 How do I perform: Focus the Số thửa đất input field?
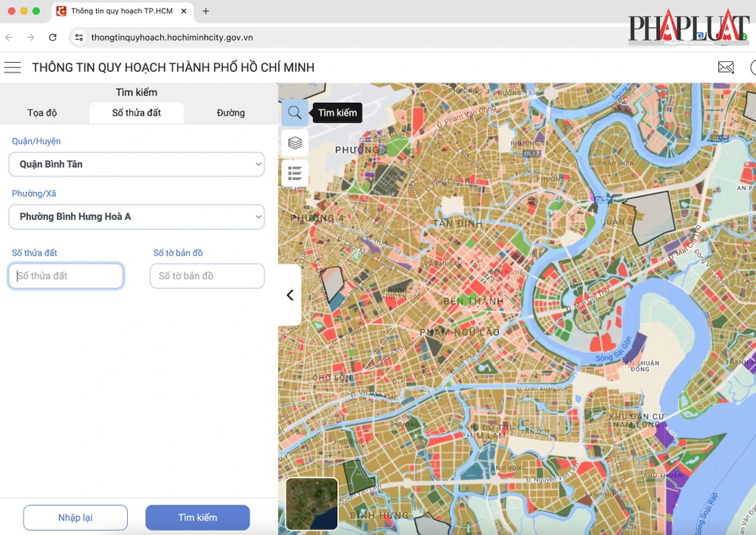(66, 276)
